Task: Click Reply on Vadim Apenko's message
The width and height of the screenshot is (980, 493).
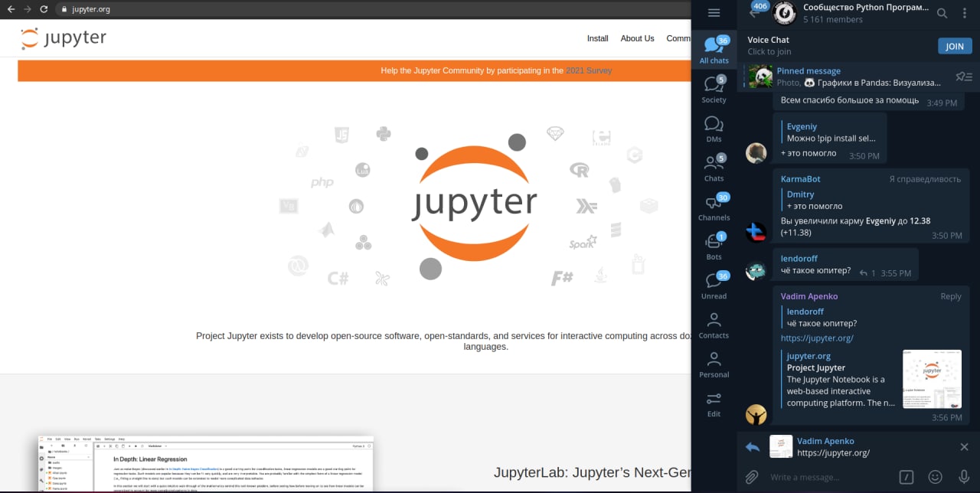Action: (951, 296)
